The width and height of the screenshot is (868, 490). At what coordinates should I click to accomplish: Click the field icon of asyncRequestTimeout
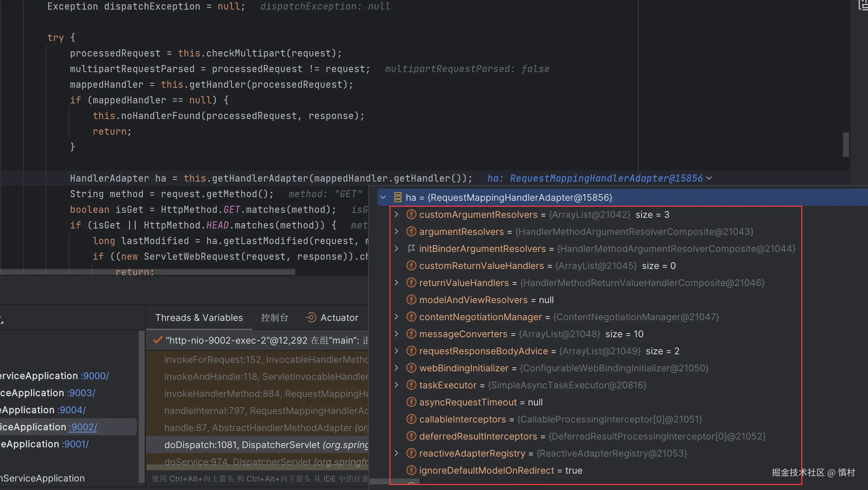[411, 402]
